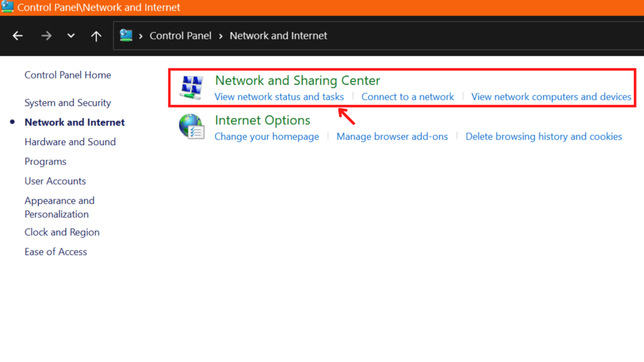Click the Control Panel icon in address bar

(x=126, y=36)
